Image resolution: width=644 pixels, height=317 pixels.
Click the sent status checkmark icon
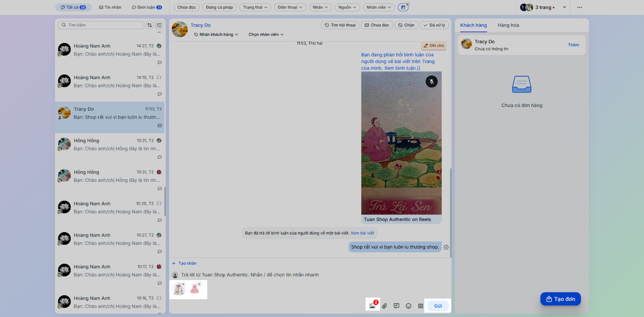(x=446, y=247)
